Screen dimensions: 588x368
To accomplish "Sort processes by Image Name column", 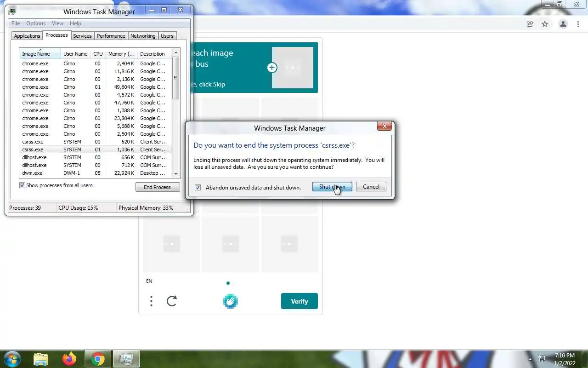I will [40, 54].
